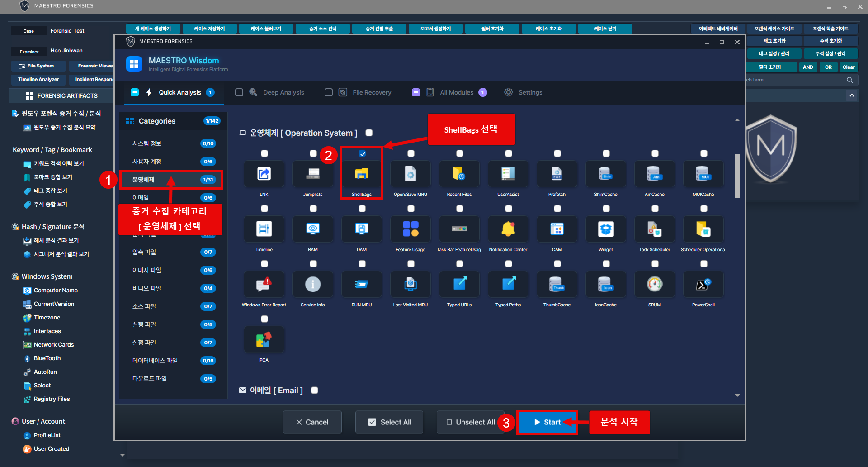Viewport: 868px width, 467px height.
Task: Enable the Email section checkbox
Action: coord(315,390)
